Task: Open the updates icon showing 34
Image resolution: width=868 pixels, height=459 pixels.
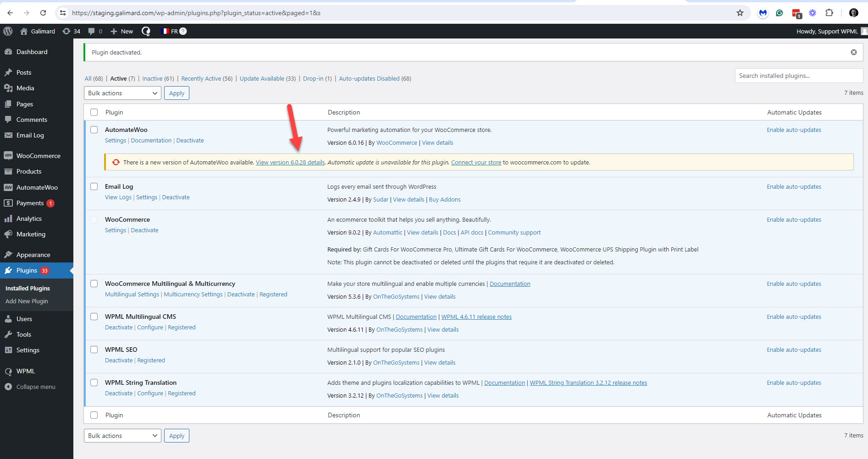Action: click(x=72, y=31)
